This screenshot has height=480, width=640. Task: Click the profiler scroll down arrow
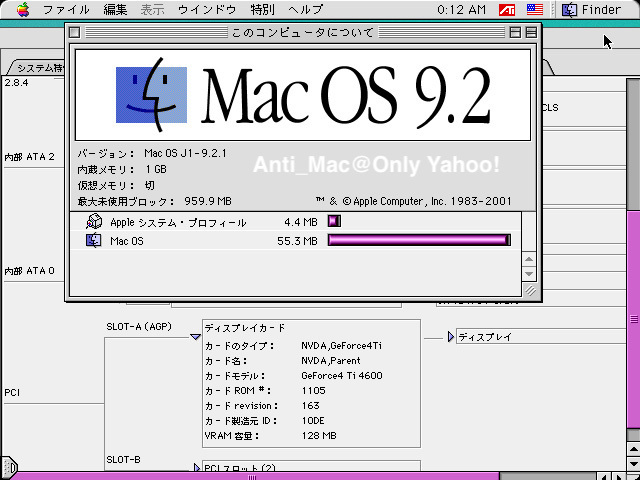(633, 463)
